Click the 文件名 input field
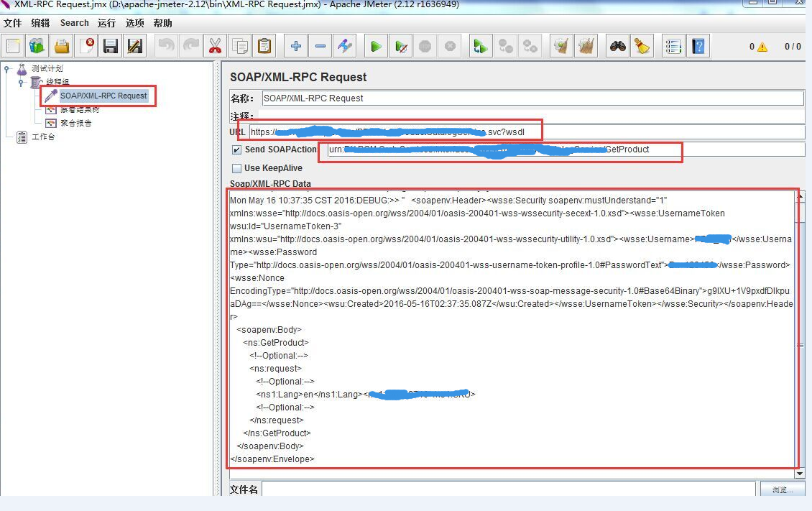 [509, 489]
